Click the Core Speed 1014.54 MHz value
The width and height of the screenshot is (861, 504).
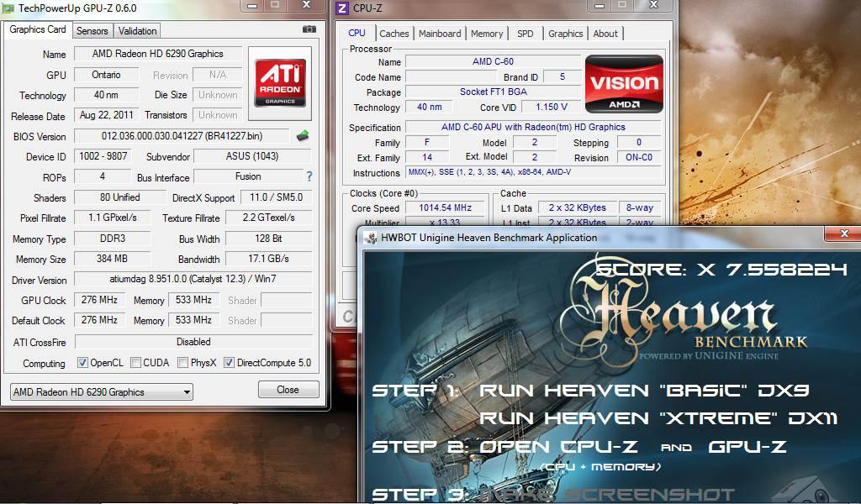coord(446,207)
